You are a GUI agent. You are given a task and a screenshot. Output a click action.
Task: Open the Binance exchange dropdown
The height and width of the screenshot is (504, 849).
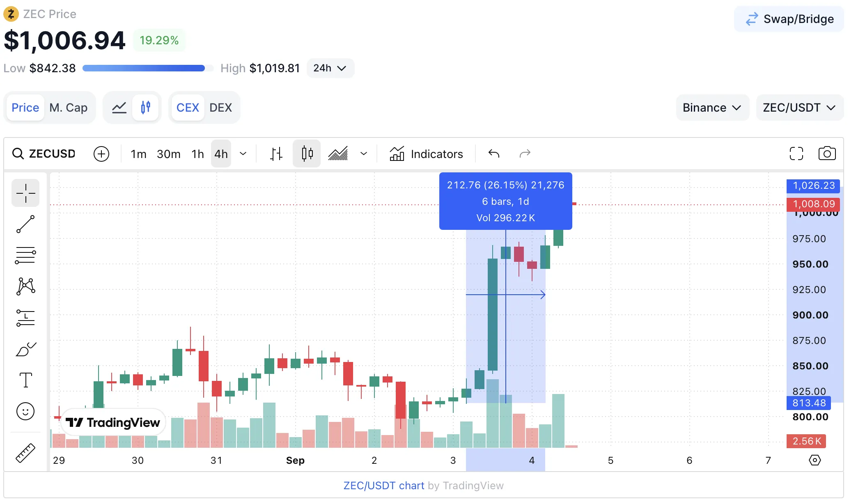click(712, 108)
